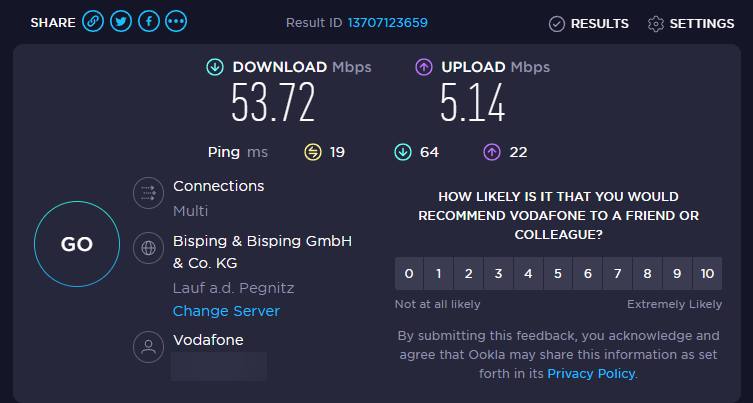
Task: Pick rating 8 on the recommendation scale
Action: click(x=647, y=273)
